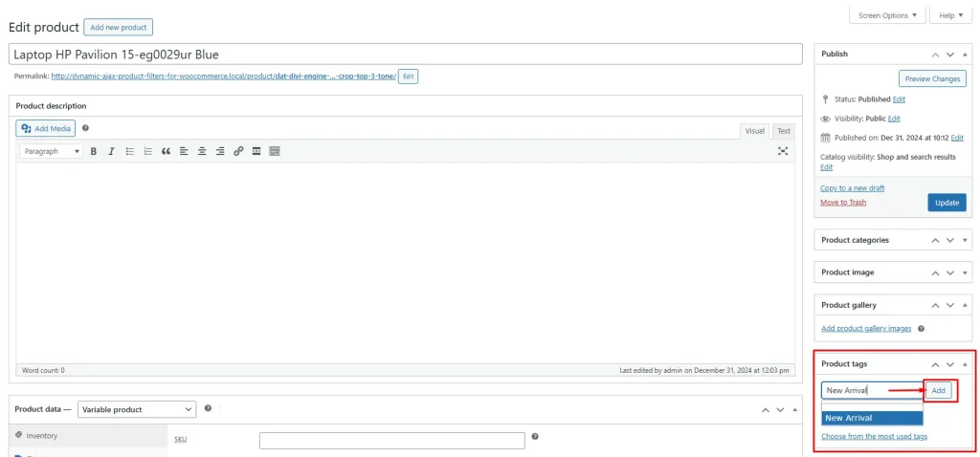Edit the Status: Published setting
Screen dimensions: 980x457
[899, 99]
